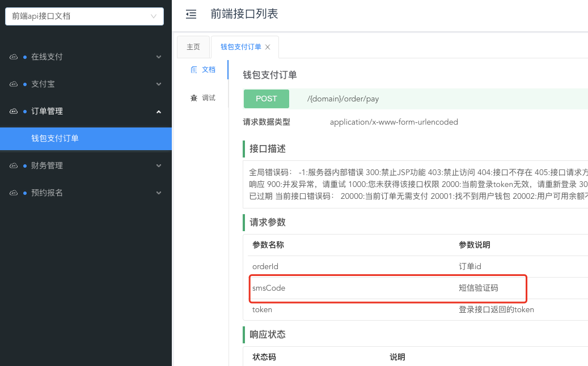Click the 前端接口列表 page title
Image resolution: width=588 pixels, height=366 pixels.
click(244, 14)
